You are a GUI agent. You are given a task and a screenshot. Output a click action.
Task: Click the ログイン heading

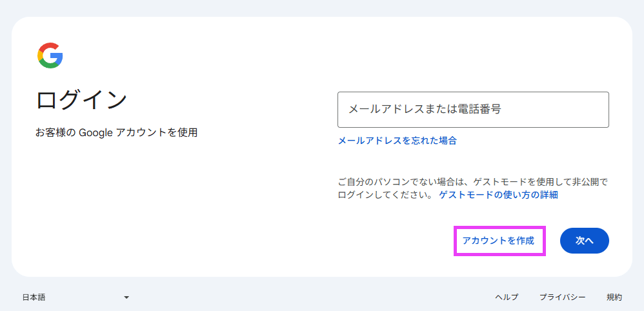coord(81,100)
